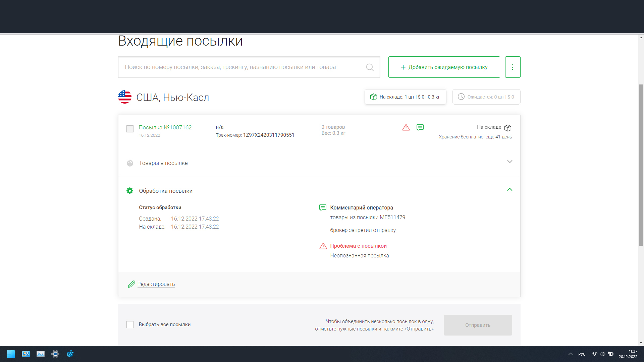Tick the Выбрать все посылки checkbox
644x362 pixels.
pyautogui.click(x=130, y=325)
